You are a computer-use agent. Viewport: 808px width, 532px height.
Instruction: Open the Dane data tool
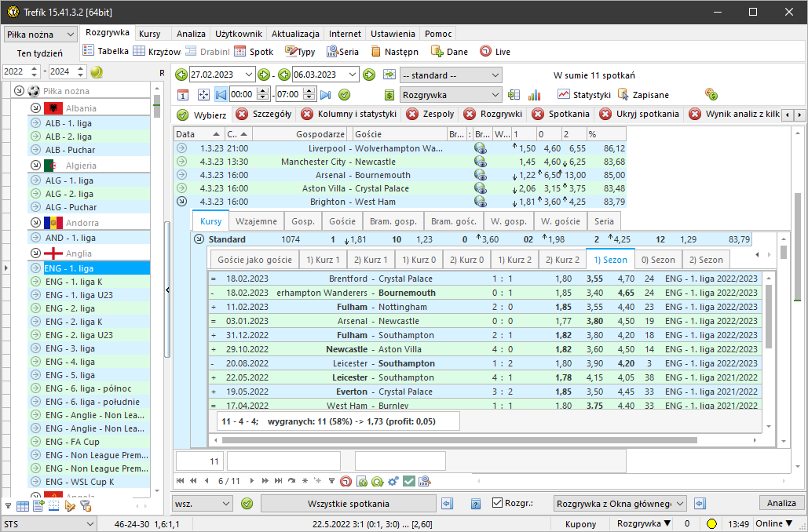click(449, 52)
